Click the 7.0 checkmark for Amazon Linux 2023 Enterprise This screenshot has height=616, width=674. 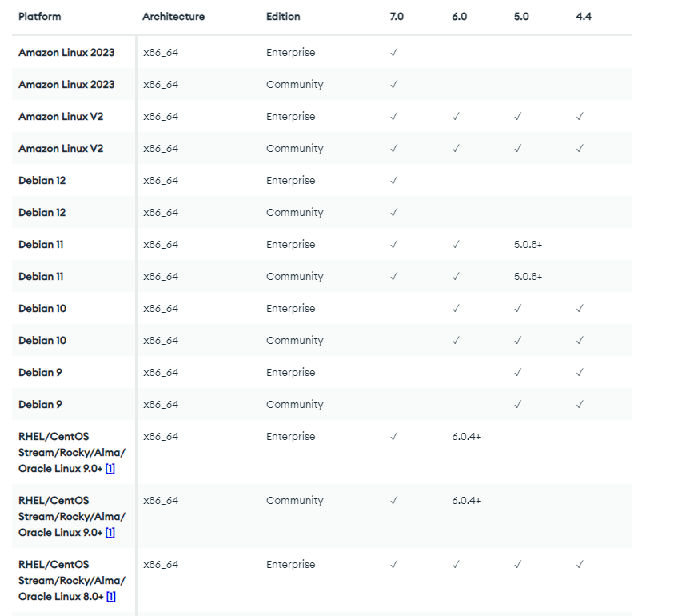pos(393,53)
